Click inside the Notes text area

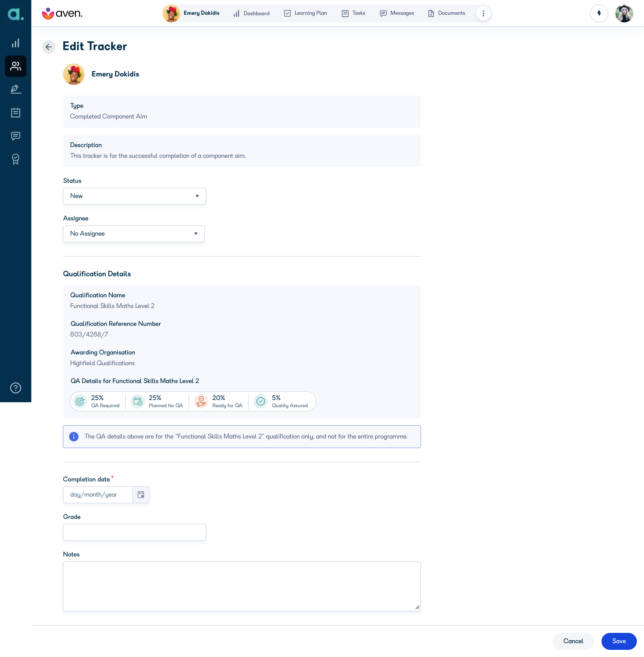[242, 586]
